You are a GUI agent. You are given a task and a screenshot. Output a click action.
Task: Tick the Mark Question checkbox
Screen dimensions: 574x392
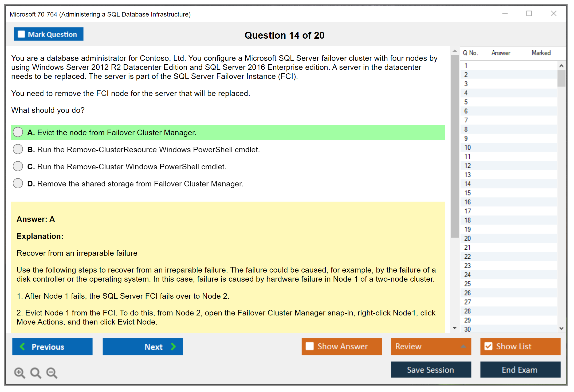click(x=21, y=34)
